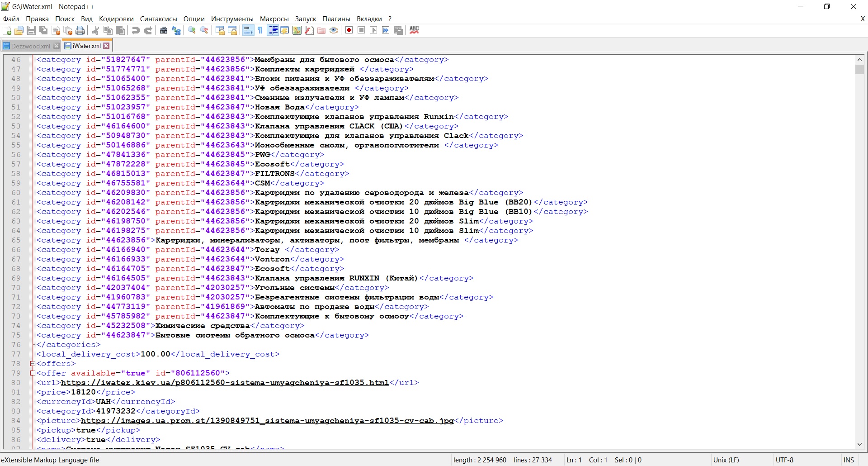The height and width of the screenshot is (466, 868).
Task: Click the Redo arrow icon
Action: point(148,30)
